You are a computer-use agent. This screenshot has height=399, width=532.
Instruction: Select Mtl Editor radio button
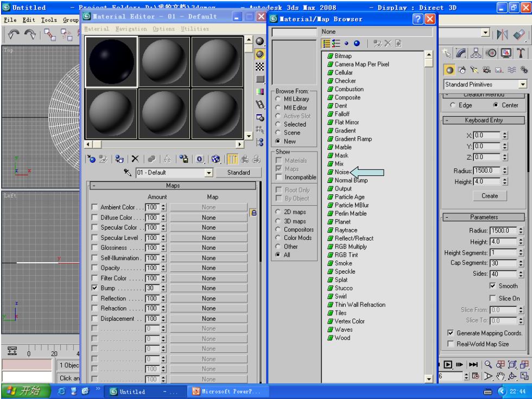click(278, 107)
